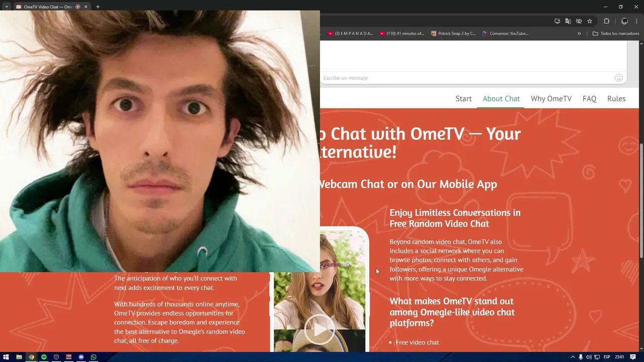This screenshot has width=644, height=362.
Task: Switch the ESP keyboard language
Action: coord(607,357)
